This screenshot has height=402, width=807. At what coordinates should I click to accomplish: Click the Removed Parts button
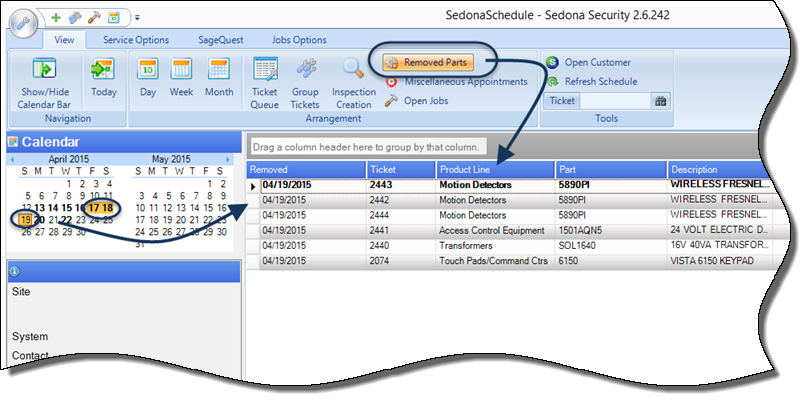[x=428, y=62]
